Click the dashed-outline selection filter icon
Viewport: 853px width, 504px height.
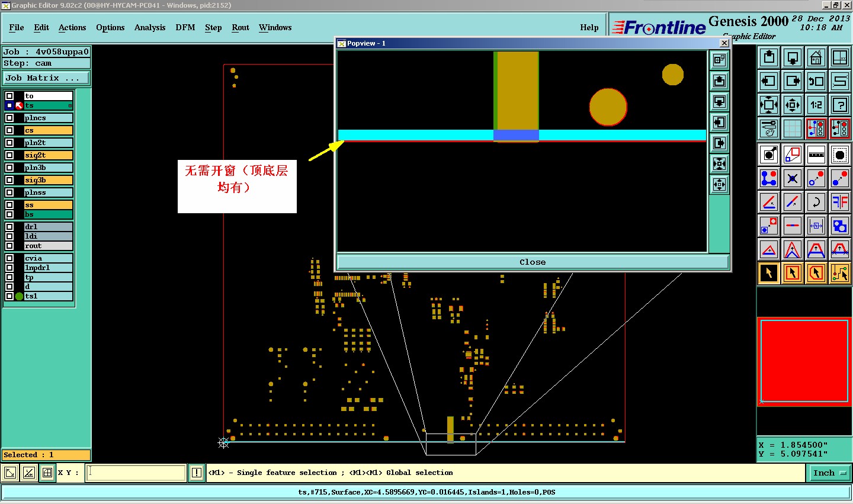point(840,155)
